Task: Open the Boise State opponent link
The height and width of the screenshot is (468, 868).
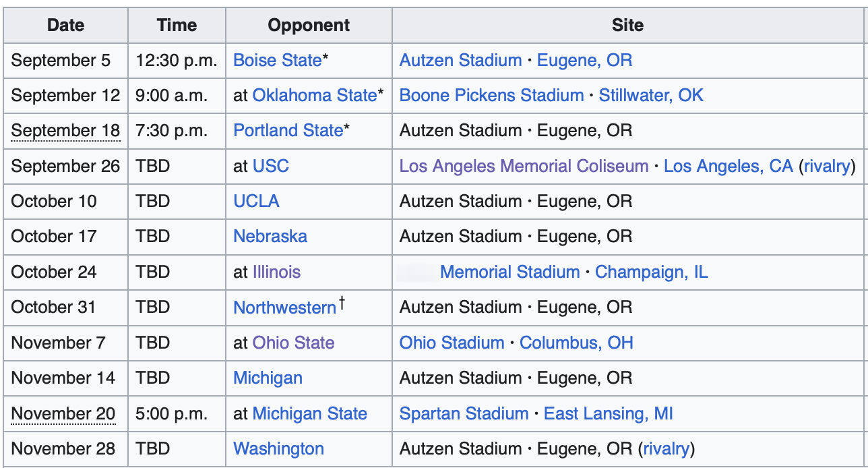Action: click(x=277, y=60)
